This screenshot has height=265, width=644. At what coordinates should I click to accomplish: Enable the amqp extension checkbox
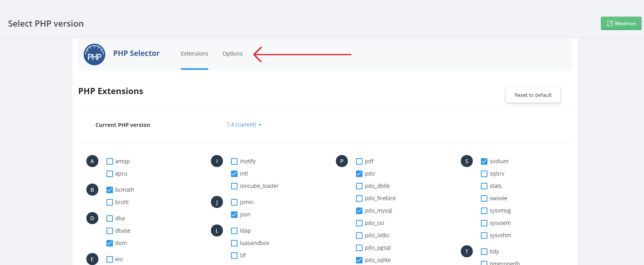(x=110, y=162)
